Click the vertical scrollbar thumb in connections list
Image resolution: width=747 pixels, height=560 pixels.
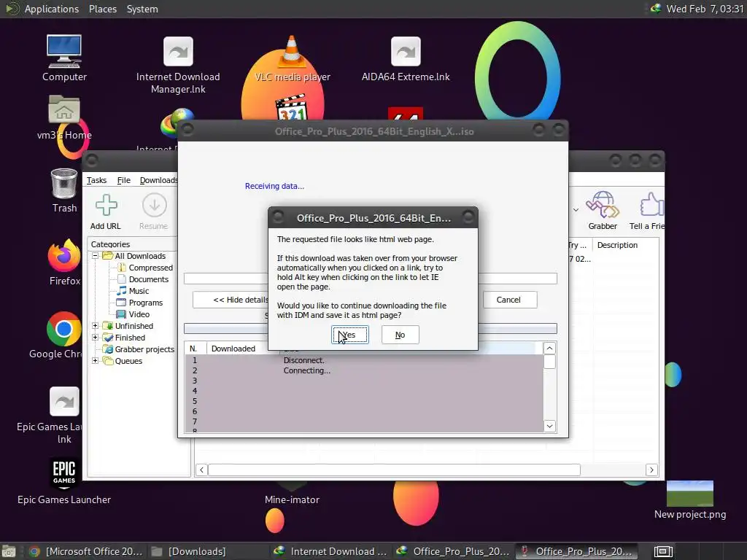(x=549, y=362)
